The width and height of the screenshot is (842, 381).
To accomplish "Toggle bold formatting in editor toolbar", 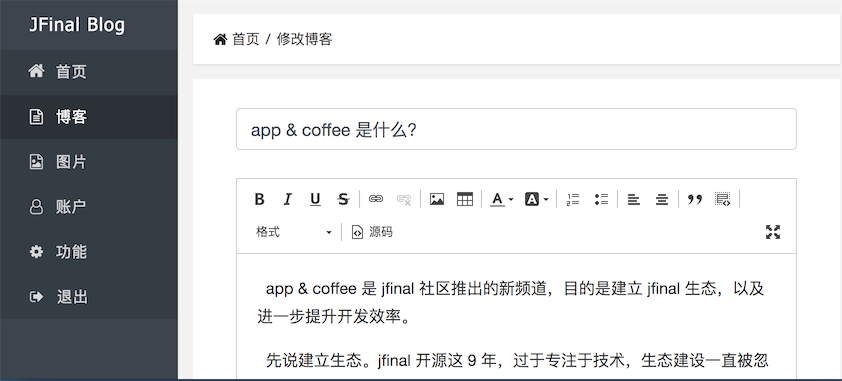I will tap(259, 200).
